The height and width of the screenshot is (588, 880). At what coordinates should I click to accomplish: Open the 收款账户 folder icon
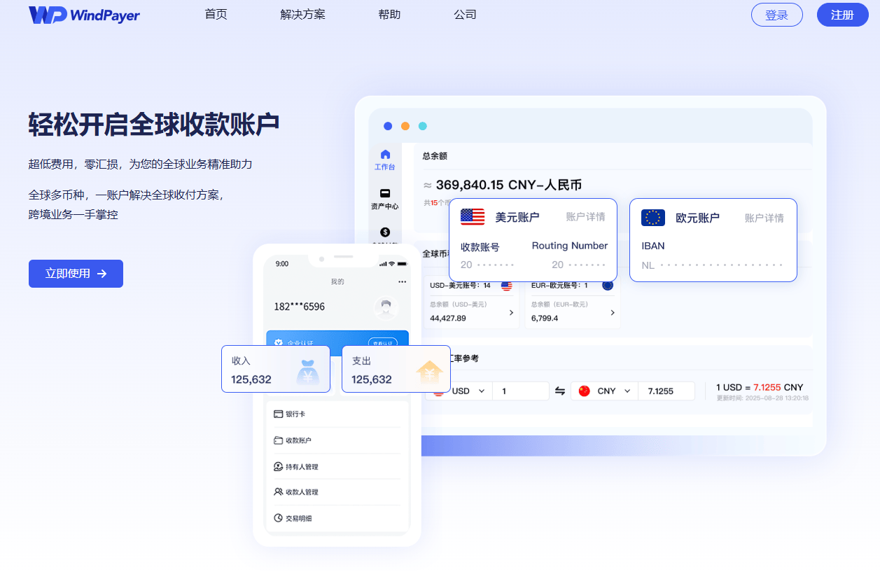coord(279,440)
